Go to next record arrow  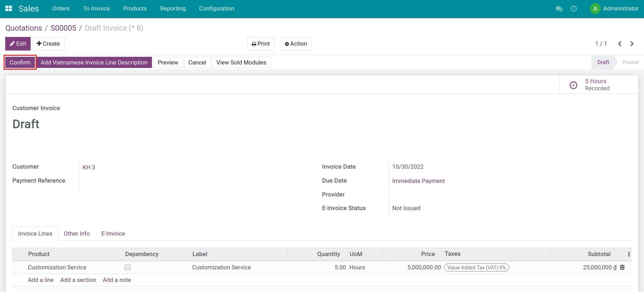coord(632,44)
